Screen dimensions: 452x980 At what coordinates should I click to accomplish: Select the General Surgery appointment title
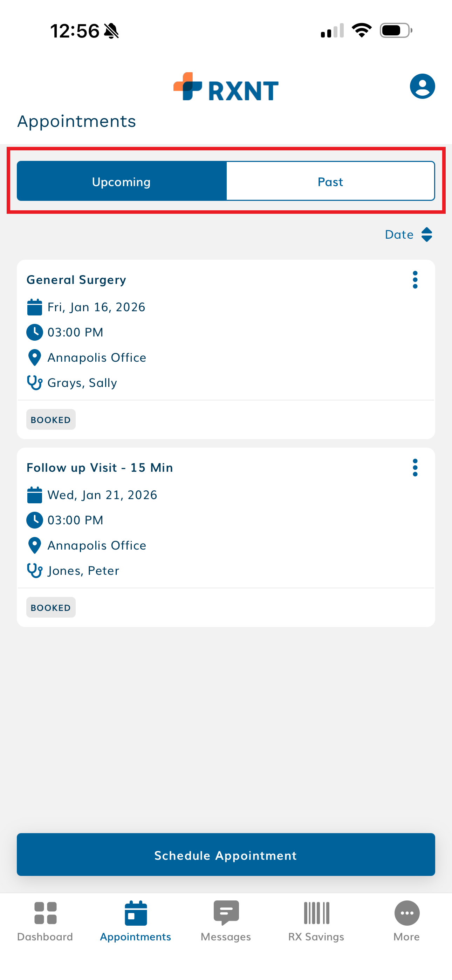tap(76, 280)
